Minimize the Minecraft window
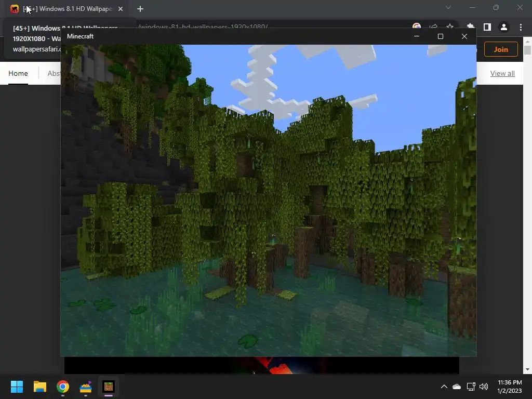Viewport: 532px width, 399px height. [417, 36]
